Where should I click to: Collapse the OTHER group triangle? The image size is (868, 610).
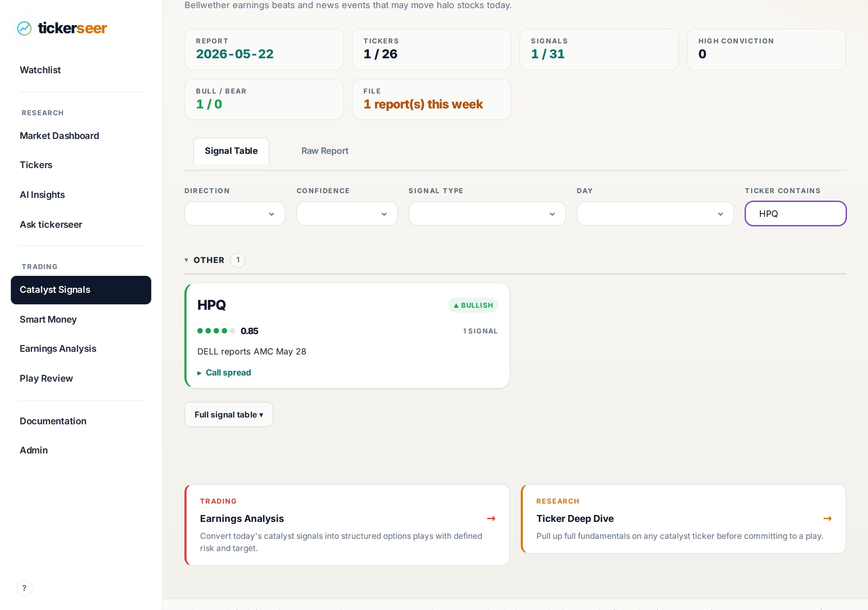(186, 260)
